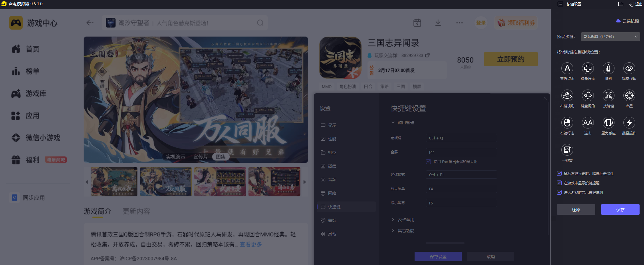Open the three-dots more menu
This screenshot has height=265, width=644.
(x=459, y=23)
